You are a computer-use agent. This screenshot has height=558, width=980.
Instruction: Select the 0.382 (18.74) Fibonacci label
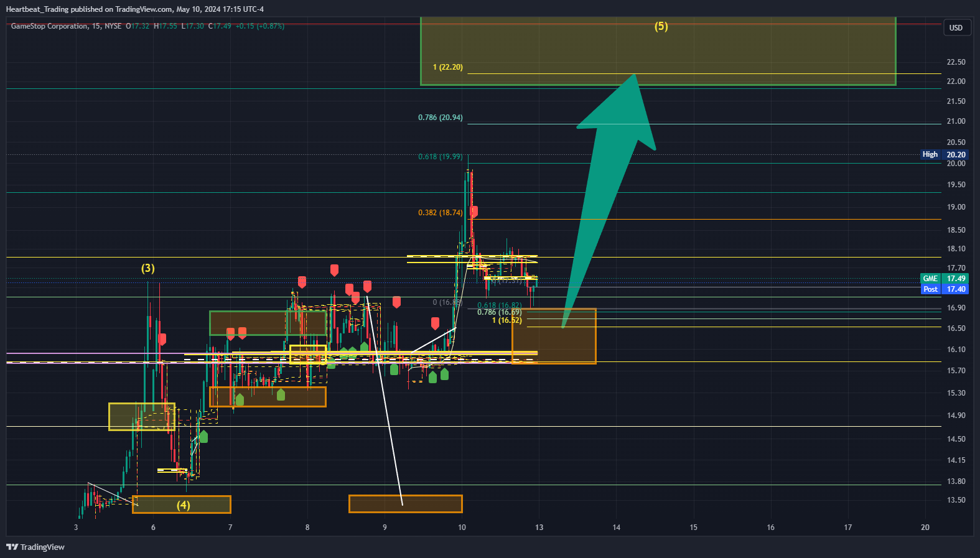[441, 213]
